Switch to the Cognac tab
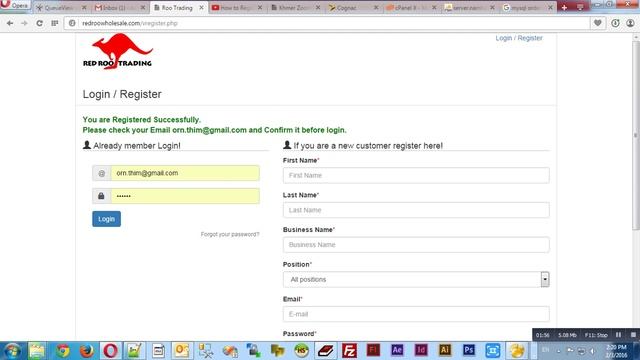Screen dimensions: 640x360 353,8
